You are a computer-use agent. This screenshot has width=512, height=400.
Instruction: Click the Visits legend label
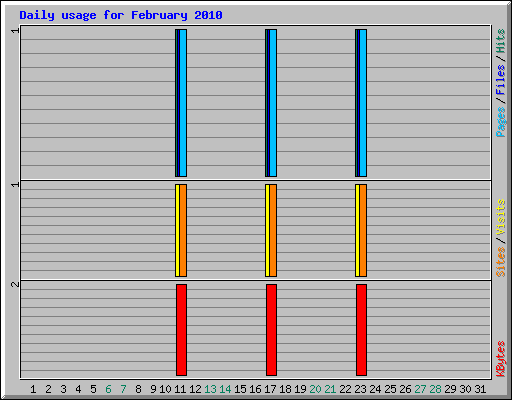500,218
